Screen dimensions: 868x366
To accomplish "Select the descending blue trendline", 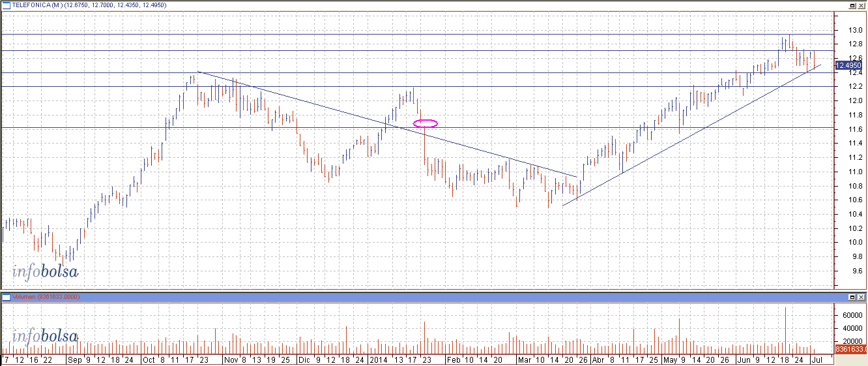I will (x=387, y=123).
